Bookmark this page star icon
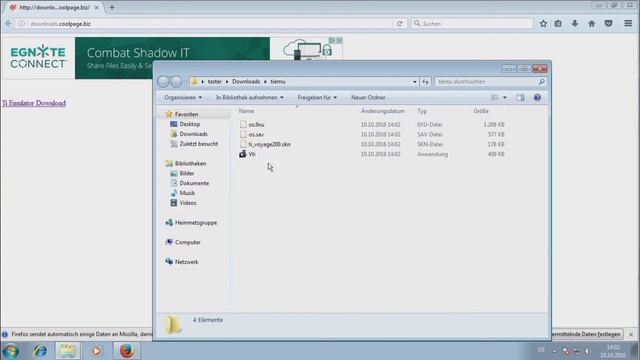Viewport: 640px width, 360px height. [543, 24]
